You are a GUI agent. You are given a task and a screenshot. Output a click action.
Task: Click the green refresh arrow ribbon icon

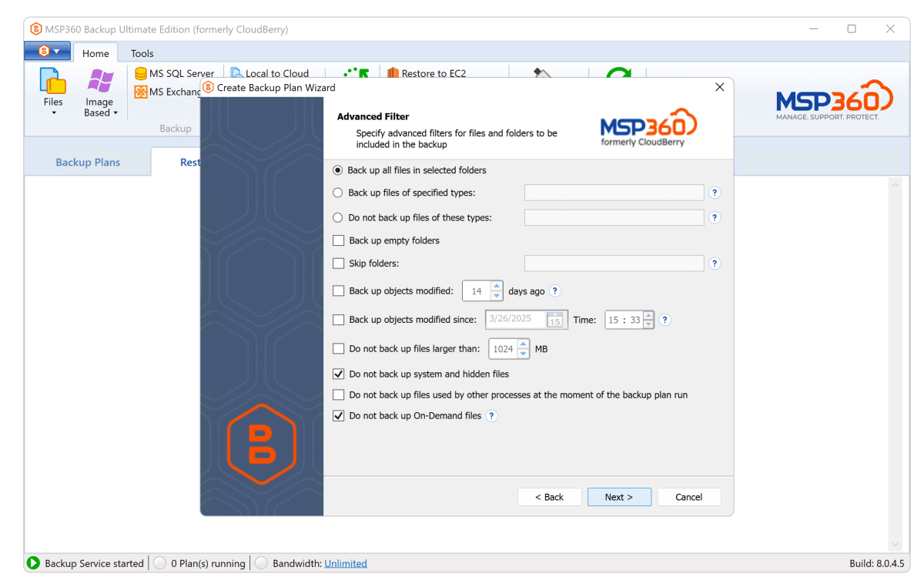click(x=618, y=73)
